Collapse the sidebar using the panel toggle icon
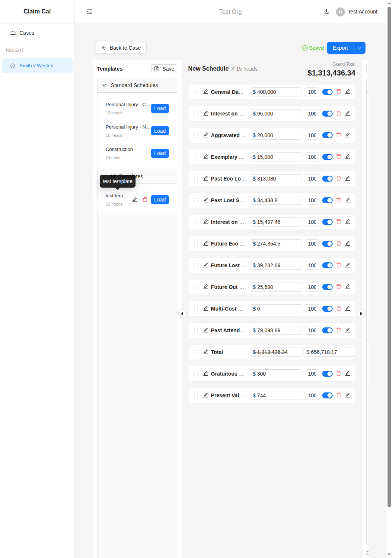Screen dimensions: 392x558 point(89,12)
